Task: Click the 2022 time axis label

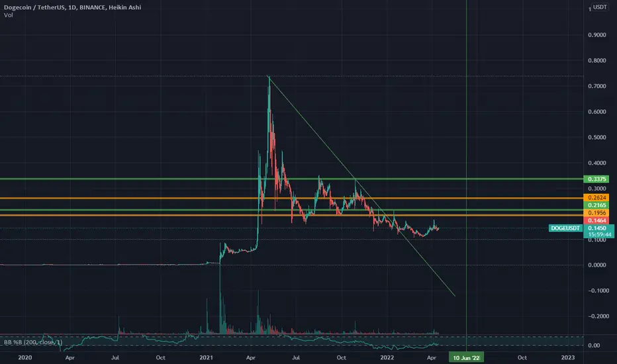Action: click(x=387, y=357)
